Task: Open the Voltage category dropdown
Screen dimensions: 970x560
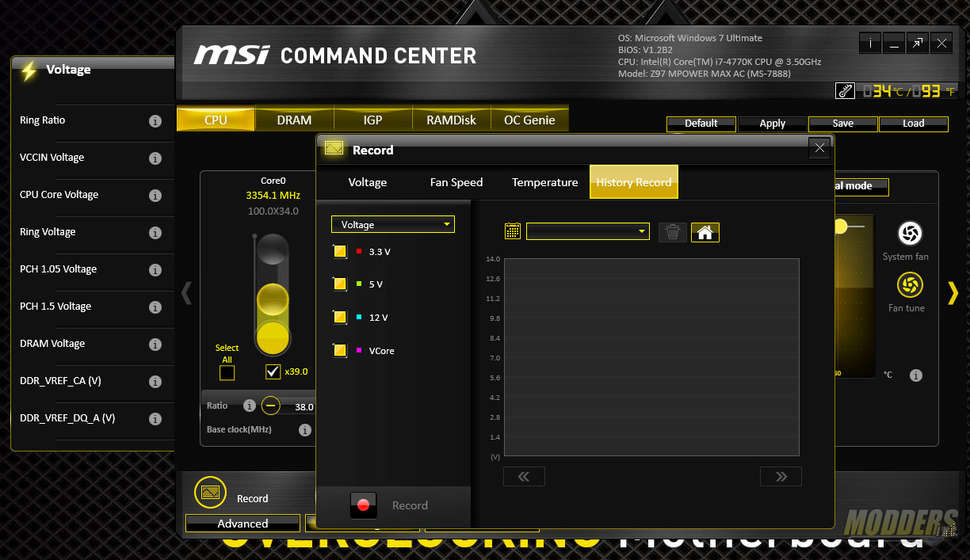Action: [393, 224]
